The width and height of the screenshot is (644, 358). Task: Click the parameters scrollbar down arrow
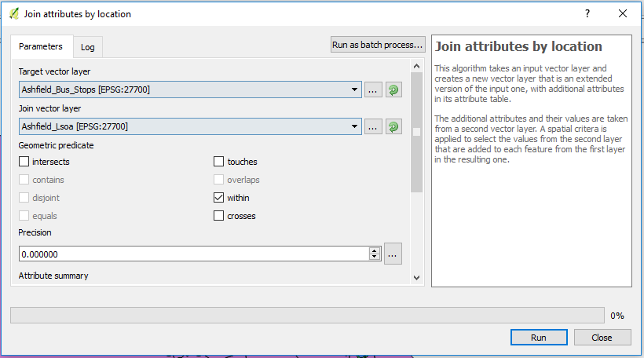[416, 278]
